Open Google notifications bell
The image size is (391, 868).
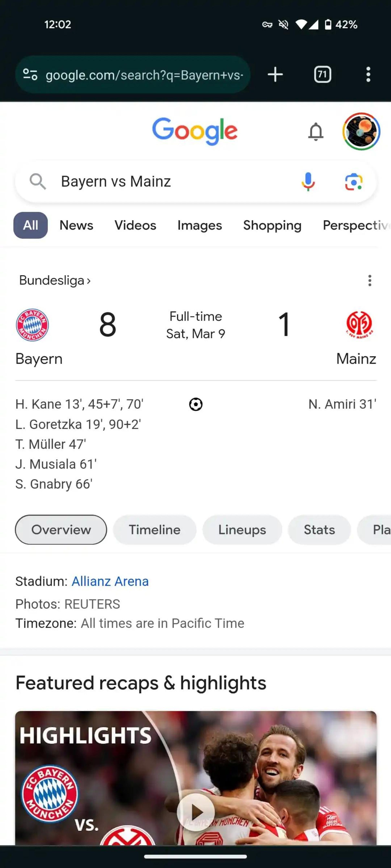[316, 131]
